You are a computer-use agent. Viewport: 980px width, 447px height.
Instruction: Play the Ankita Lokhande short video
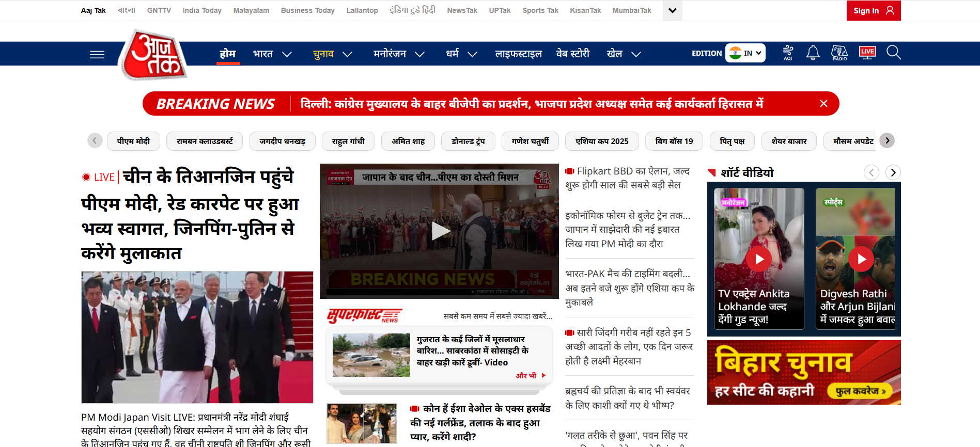[x=759, y=259]
